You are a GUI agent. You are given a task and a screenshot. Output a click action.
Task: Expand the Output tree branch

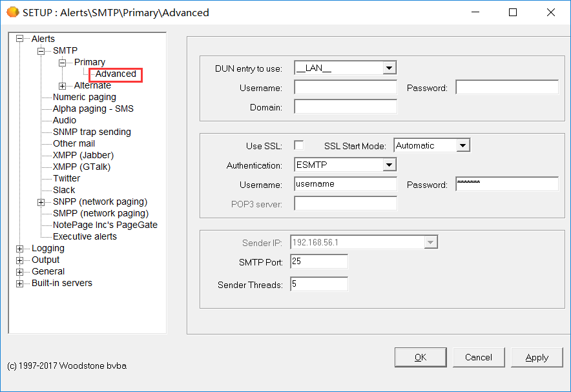pyautogui.click(x=19, y=260)
